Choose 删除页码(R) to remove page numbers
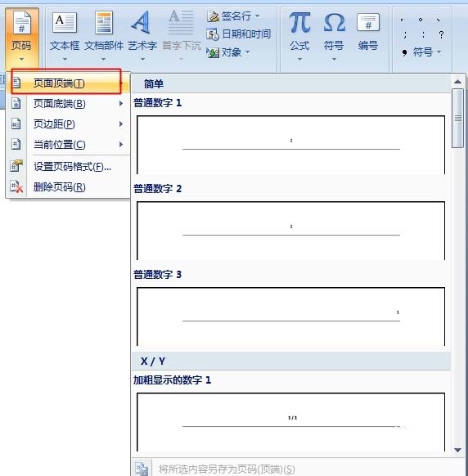The image size is (468, 476). point(68,187)
